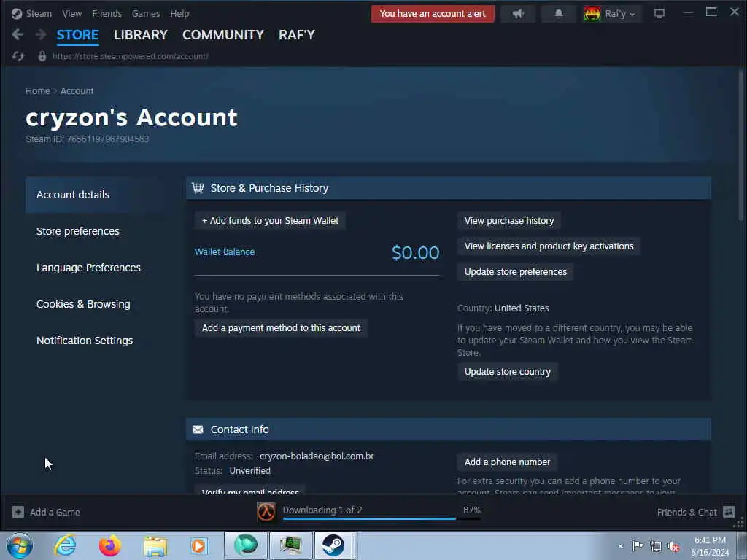The image size is (747, 560).
Task: Open notifications bell icon
Action: tap(559, 14)
